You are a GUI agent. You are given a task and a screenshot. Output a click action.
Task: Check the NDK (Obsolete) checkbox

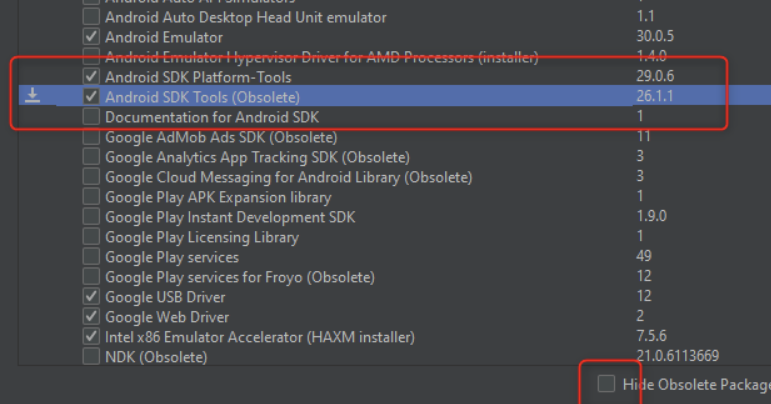[91, 356]
